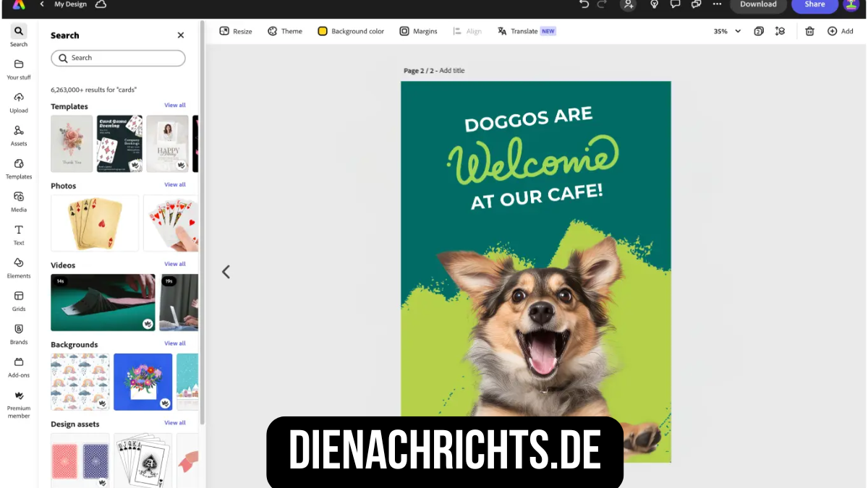This screenshot has height=488, width=868.
Task: Click the Download button
Action: click(x=757, y=5)
